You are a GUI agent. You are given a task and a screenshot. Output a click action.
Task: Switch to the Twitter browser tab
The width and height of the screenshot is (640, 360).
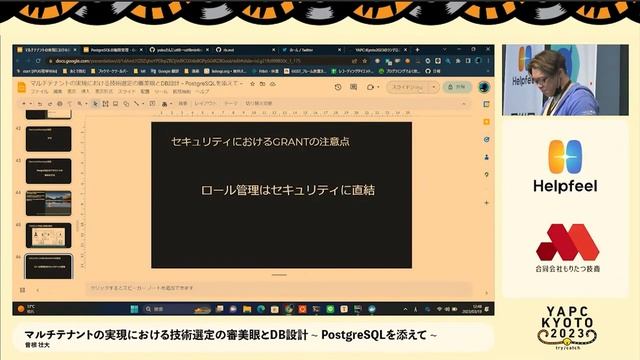click(x=310, y=50)
